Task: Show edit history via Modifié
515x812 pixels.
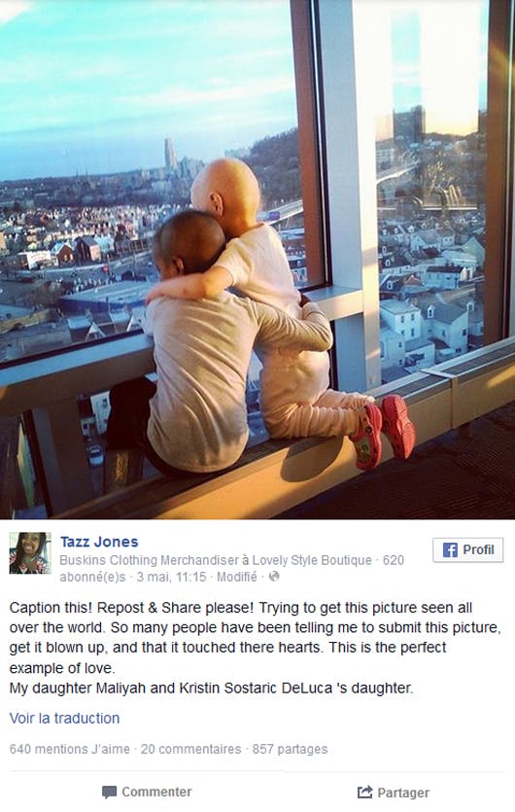Action: [236, 577]
